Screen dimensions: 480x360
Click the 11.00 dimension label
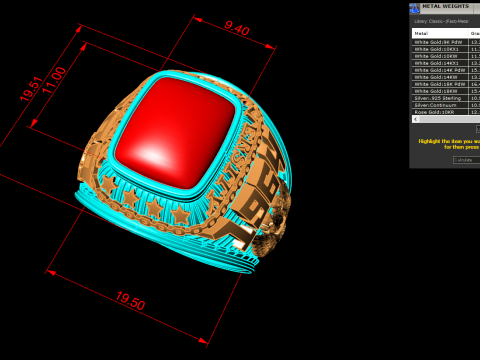click(x=54, y=80)
